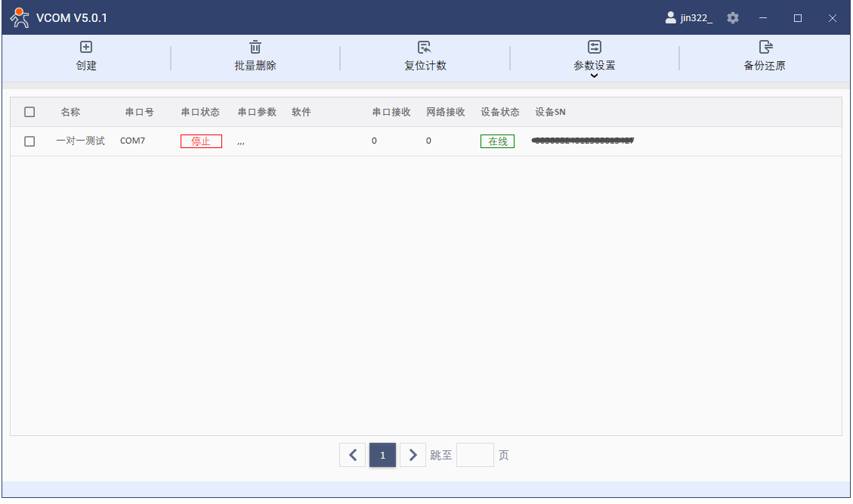This screenshot has height=504, width=853.
Task: Go to the next page arrow
Action: (x=413, y=455)
